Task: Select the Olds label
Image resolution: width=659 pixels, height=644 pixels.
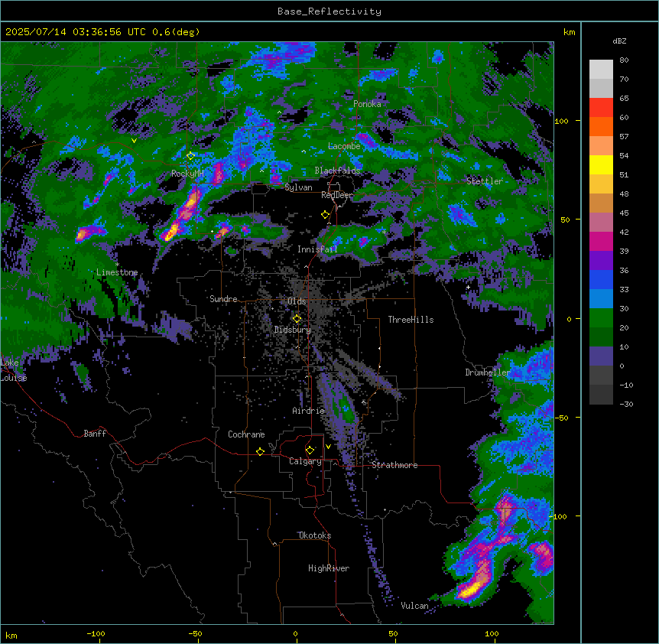Action: 297,301
